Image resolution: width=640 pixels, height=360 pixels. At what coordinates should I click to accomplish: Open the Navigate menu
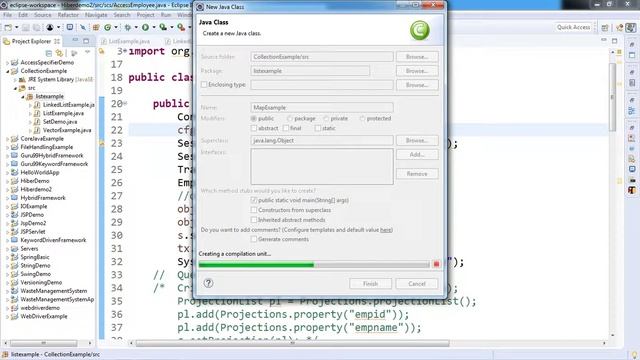96,15
